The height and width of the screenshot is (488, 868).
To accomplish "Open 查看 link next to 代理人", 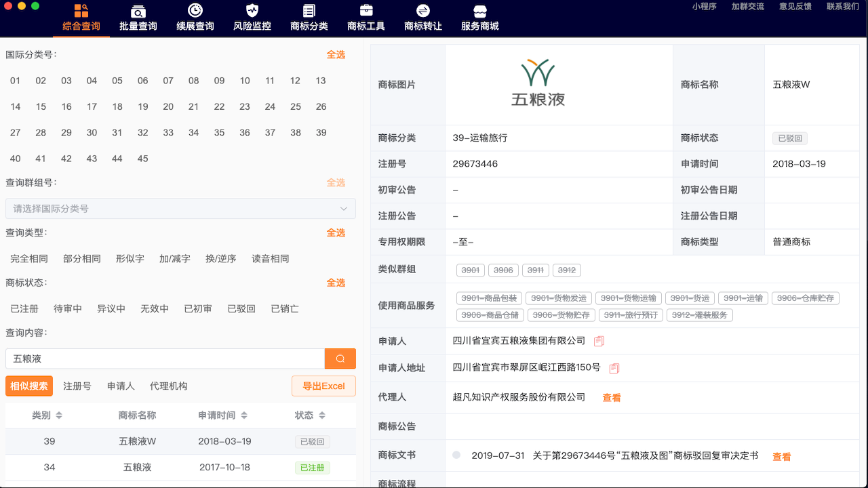I will coord(611,397).
